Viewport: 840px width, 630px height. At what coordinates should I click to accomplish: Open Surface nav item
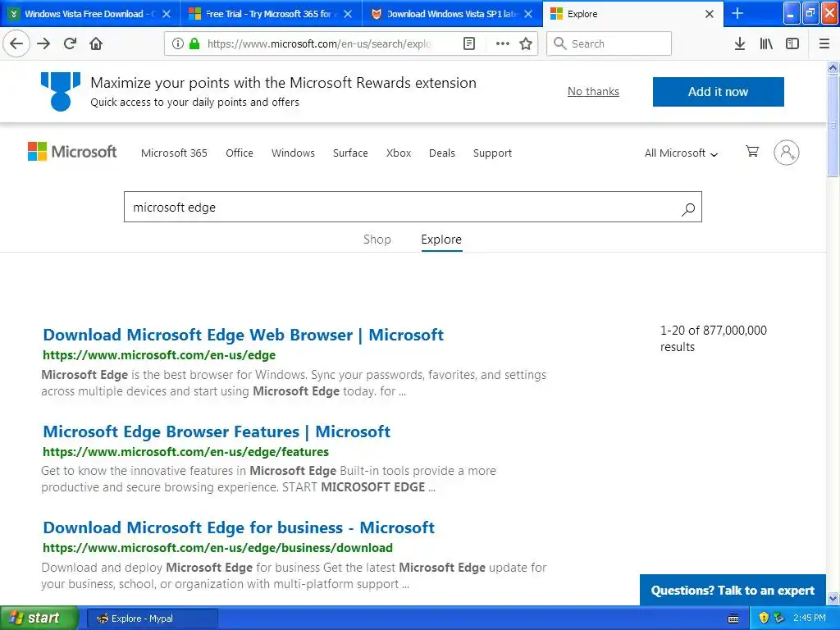click(350, 153)
